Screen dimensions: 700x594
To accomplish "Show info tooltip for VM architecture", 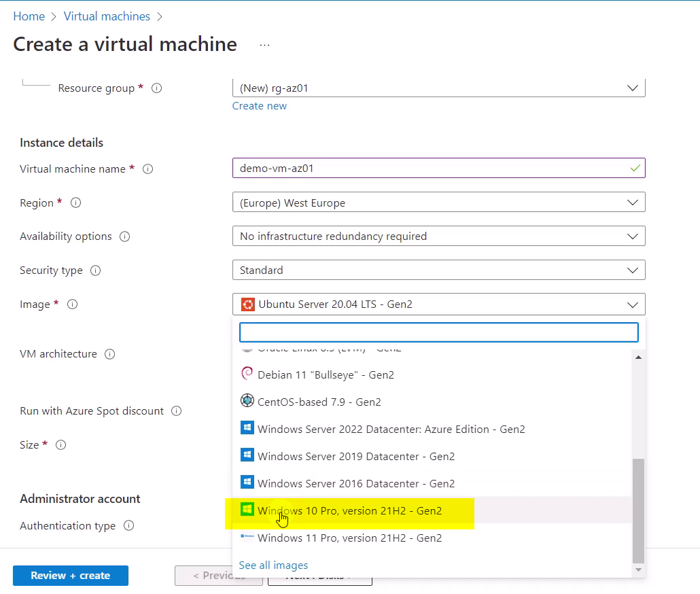I will 110,354.
